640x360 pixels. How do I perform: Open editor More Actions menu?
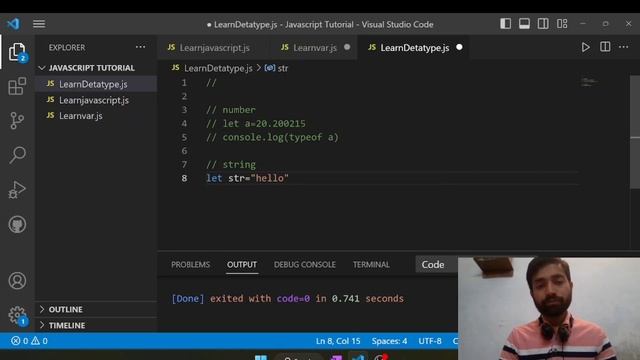624,47
